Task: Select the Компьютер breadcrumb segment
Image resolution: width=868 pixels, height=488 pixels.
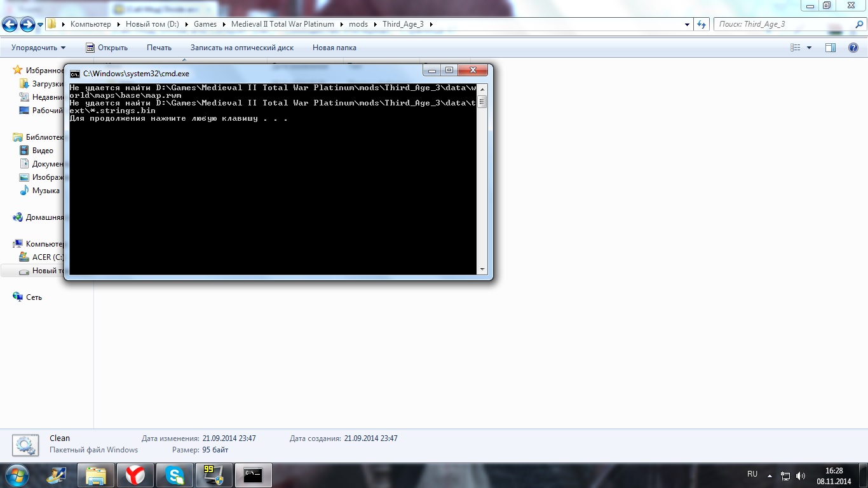Action: (x=91, y=24)
